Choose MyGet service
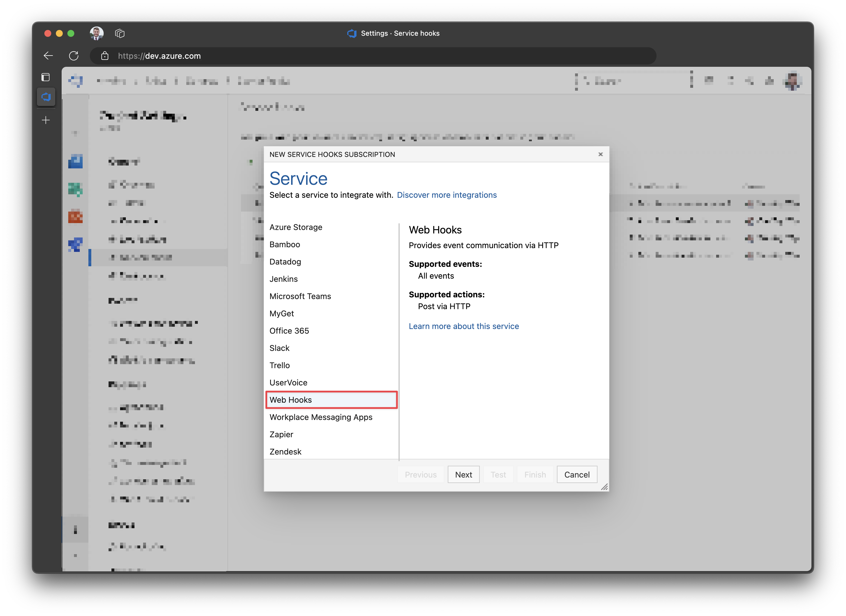Viewport: 846px width, 616px height. 331,313
